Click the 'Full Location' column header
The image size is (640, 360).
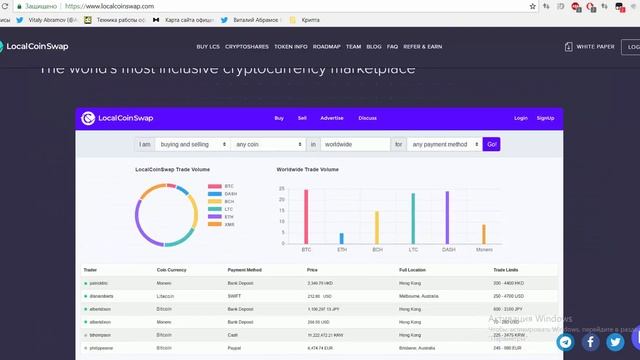pyautogui.click(x=412, y=270)
